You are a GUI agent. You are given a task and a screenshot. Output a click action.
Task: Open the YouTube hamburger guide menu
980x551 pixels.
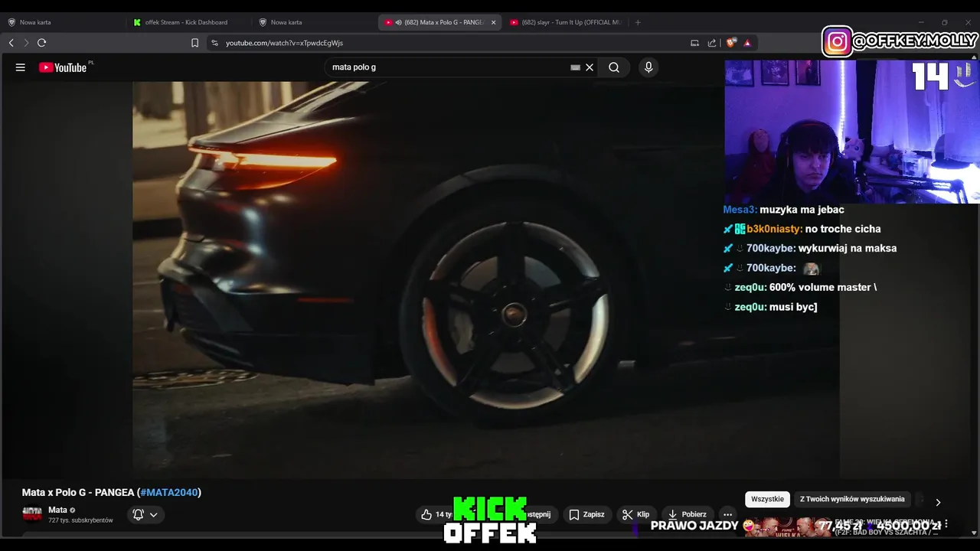click(x=21, y=67)
